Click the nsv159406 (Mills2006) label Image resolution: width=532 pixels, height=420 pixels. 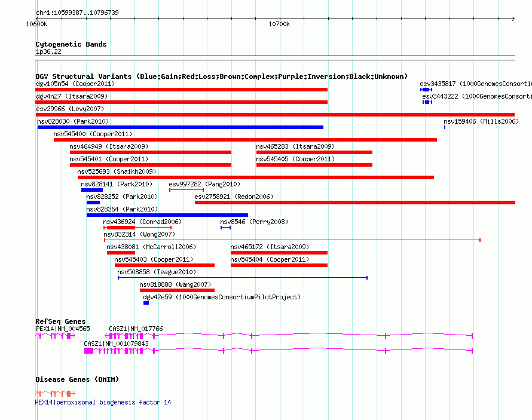click(x=481, y=121)
